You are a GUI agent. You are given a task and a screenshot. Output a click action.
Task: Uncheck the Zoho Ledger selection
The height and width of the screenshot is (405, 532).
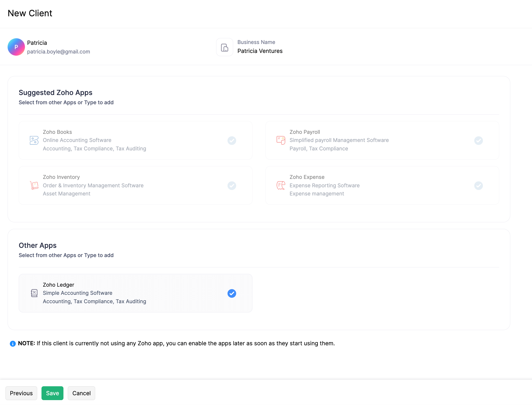pos(232,293)
